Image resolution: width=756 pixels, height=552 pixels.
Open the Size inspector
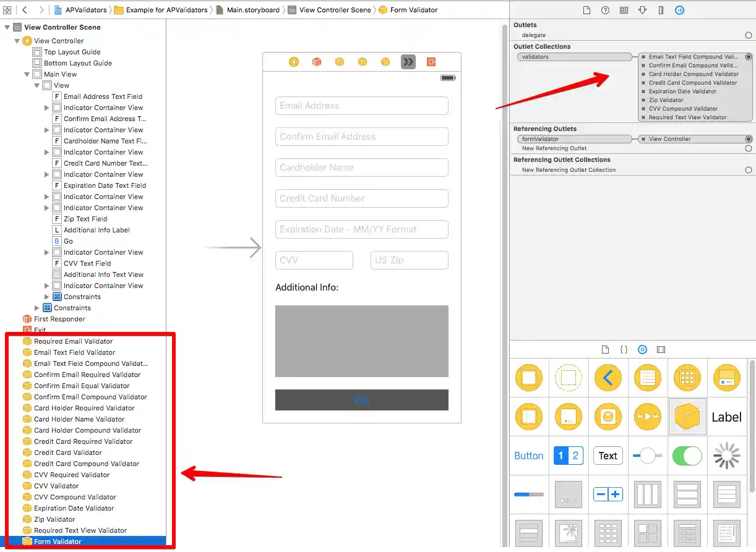click(661, 10)
